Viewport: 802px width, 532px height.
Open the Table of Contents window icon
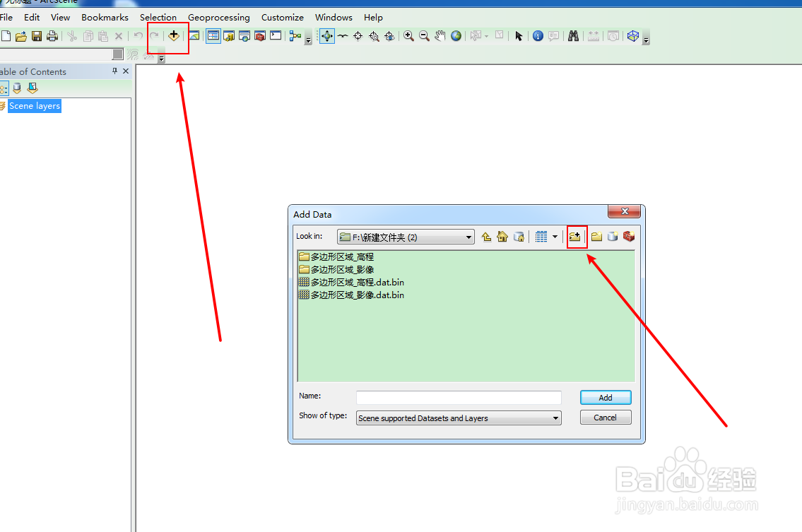tap(213, 36)
